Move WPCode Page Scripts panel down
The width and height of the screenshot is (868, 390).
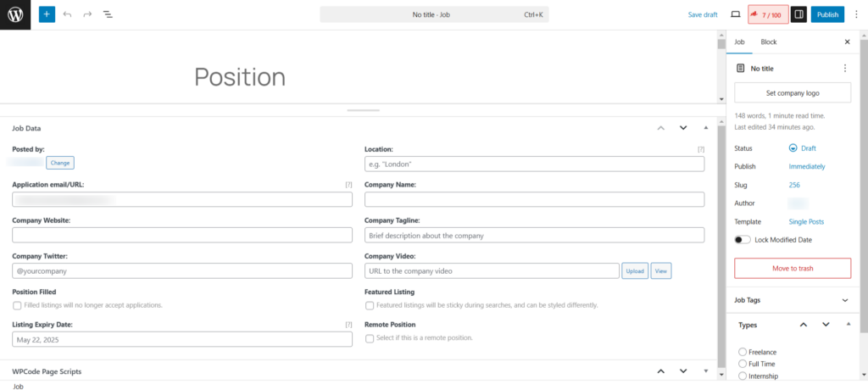coord(683,371)
